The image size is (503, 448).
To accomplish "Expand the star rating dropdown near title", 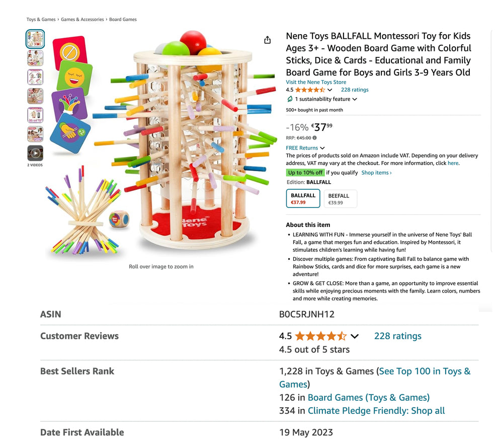I will tap(330, 90).
